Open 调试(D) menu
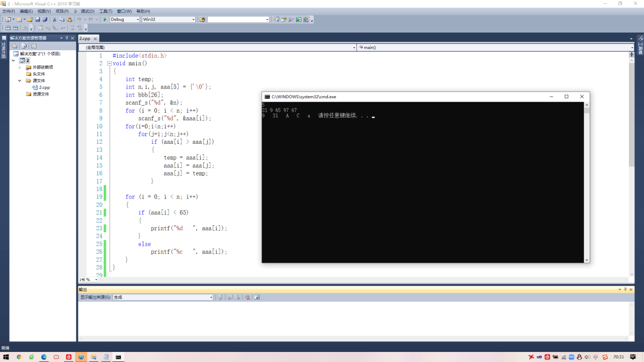This screenshot has height=362, width=644. click(x=88, y=11)
